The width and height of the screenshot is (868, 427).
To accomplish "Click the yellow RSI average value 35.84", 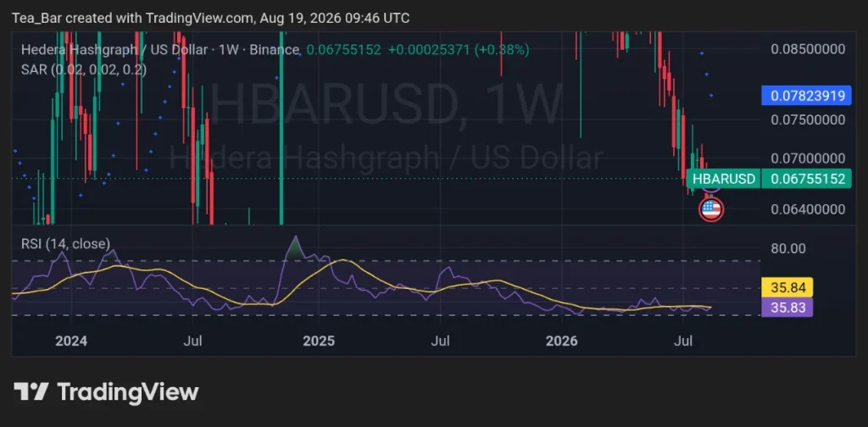I will (787, 287).
